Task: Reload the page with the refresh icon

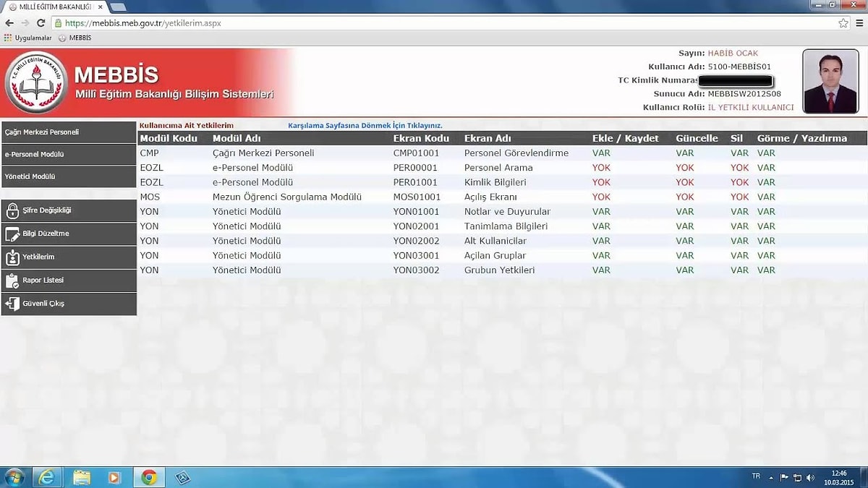Action: click(41, 23)
